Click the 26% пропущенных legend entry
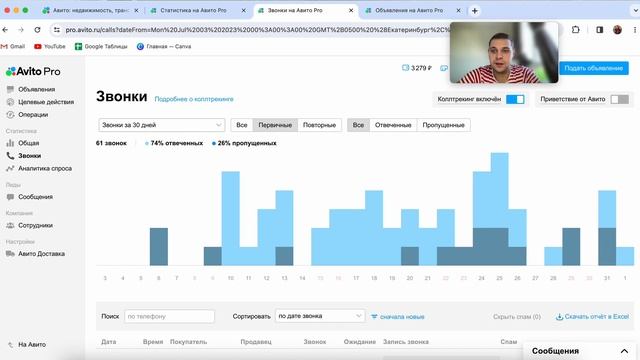 pos(244,143)
